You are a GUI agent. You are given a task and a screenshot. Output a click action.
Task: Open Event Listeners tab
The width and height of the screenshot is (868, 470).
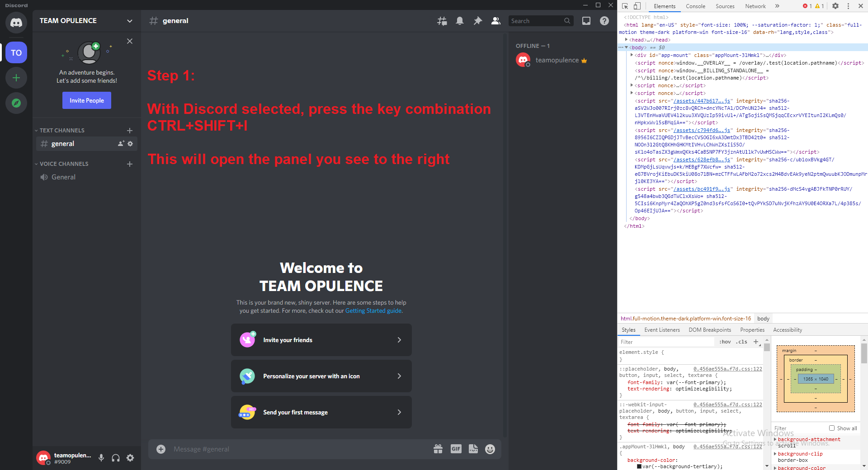pyautogui.click(x=662, y=330)
